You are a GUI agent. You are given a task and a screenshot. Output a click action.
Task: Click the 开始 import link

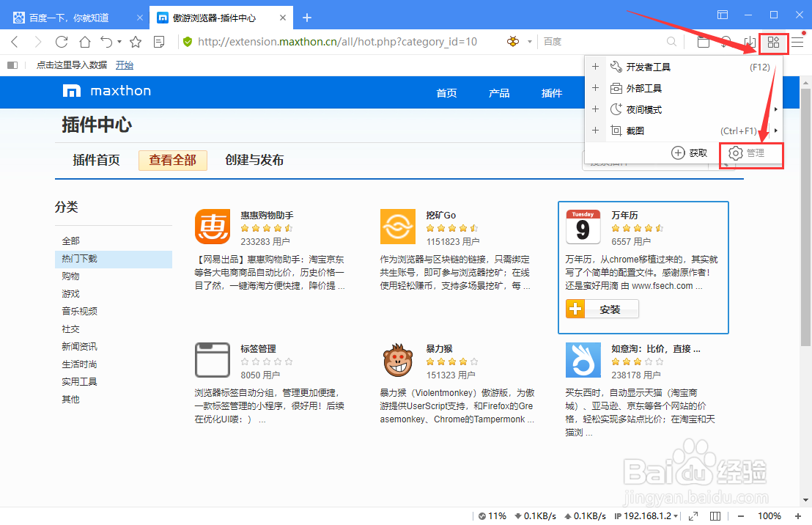[x=125, y=65]
